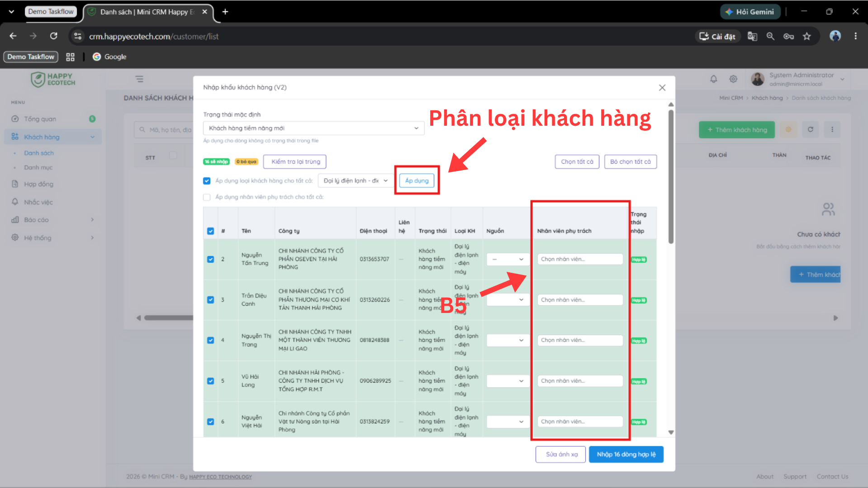This screenshot has height=488, width=868.
Task: Open the site information icon in address bar
Action: coord(78,36)
